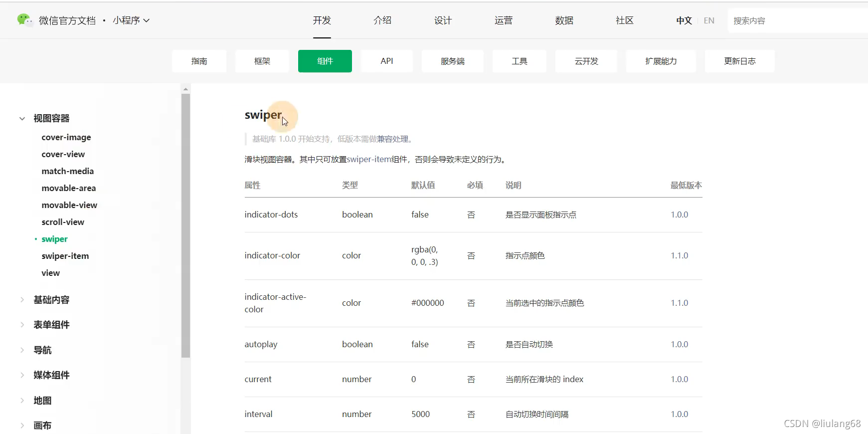Click the 属性 column header
This screenshot has width=868, height=434.
[252, 185]
